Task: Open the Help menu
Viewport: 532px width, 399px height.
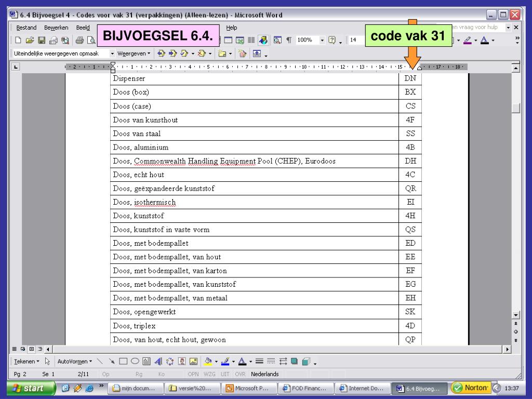Action: (x=232, y=28)
